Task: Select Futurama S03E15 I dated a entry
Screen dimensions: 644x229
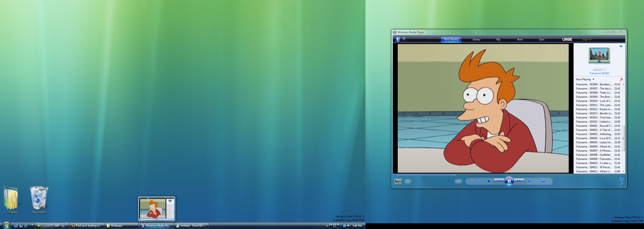Action: 598,122
